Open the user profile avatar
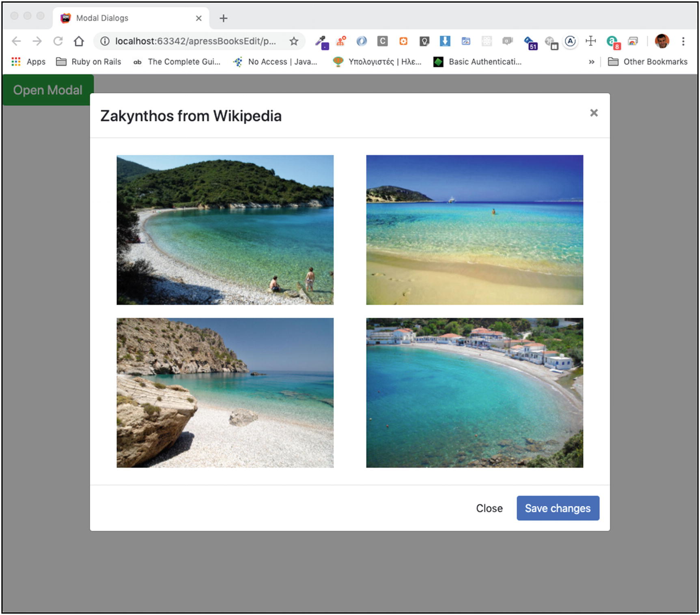This screenshot has height=615, width=700. [x=662, y=41]
